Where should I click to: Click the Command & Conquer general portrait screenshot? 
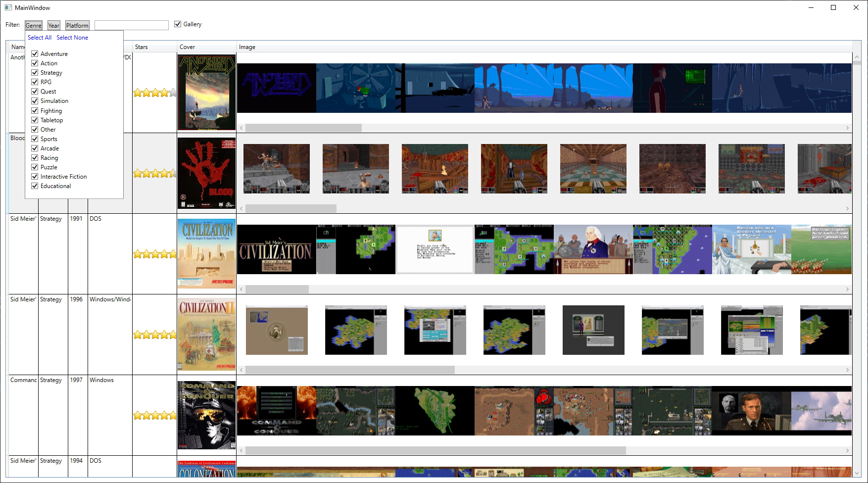[x=752, y=411]
